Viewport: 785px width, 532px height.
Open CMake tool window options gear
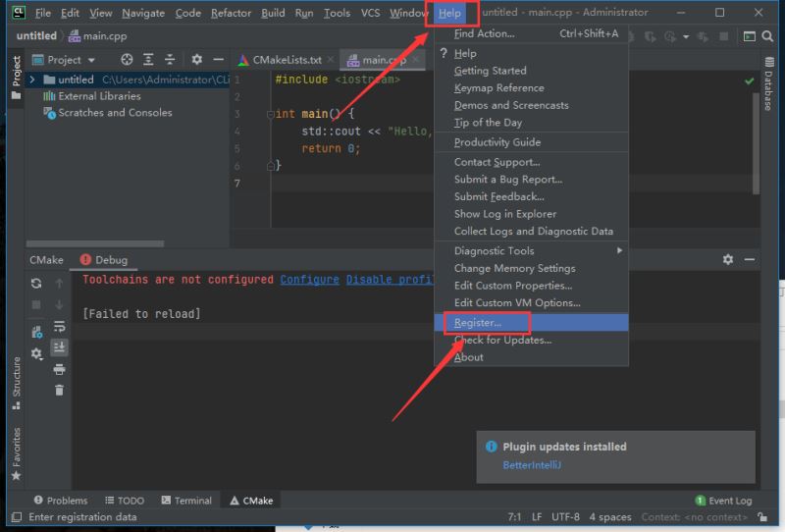[x=728, y=259]
